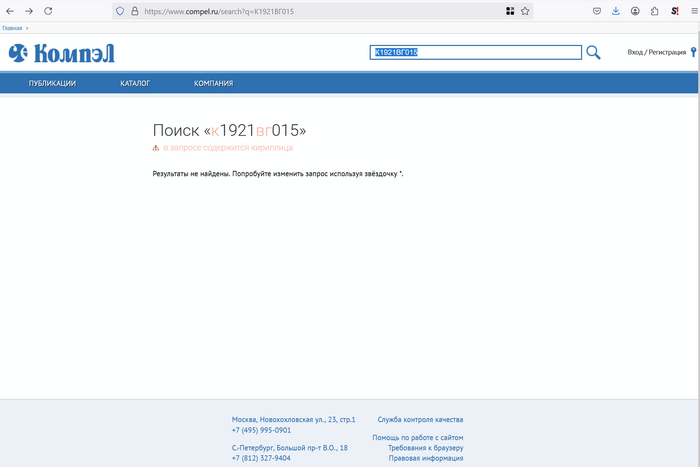Screen dimensions: 700x467
Task: Open Помощь по работе с сайтом link
Action: [x=418, y=438]
